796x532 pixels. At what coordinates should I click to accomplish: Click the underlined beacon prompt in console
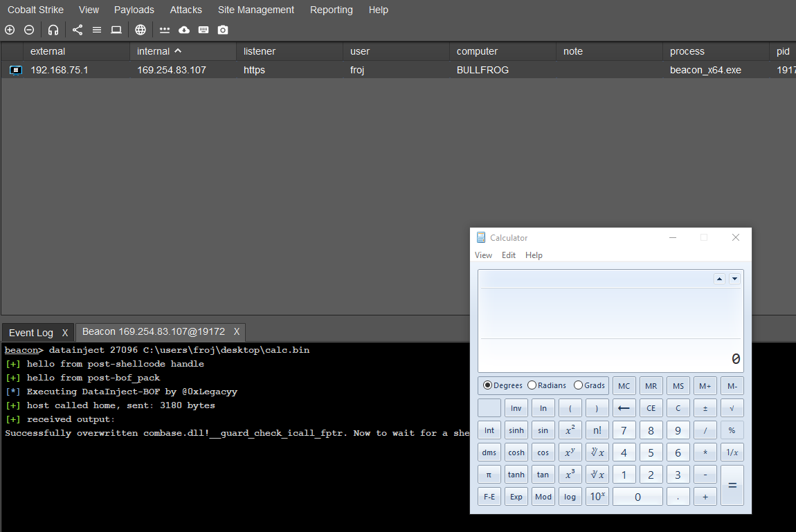point(21,350)
